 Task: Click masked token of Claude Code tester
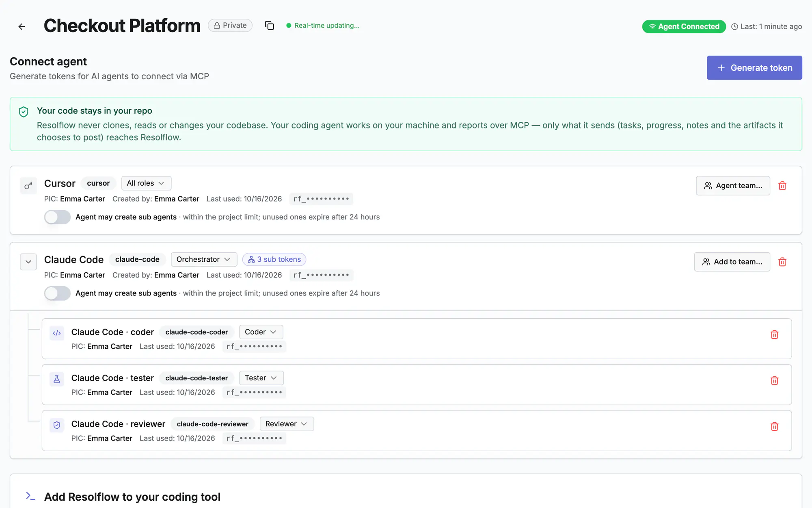[x=254, y=393]
